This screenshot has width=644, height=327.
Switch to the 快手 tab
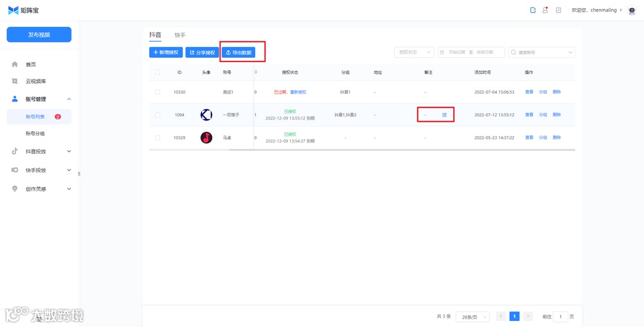click(x=180, y=35)
